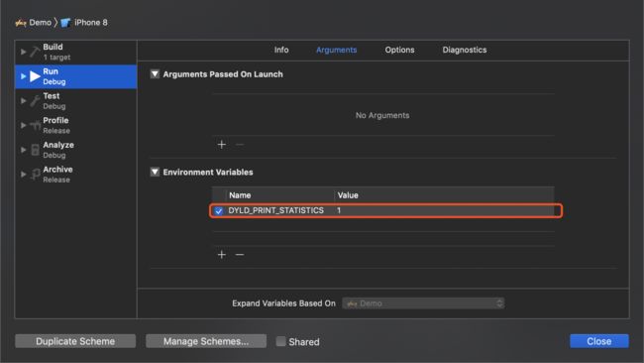Click the Run play icon
The height and width of the screenshot is (363, 644).
(35, 76)
